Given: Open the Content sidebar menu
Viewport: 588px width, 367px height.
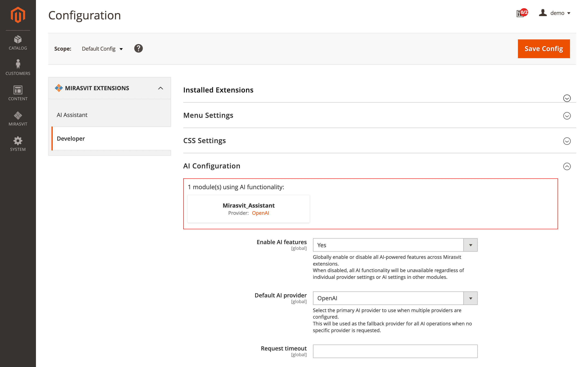Looking at the screenshot, I should tap(18, 93).
